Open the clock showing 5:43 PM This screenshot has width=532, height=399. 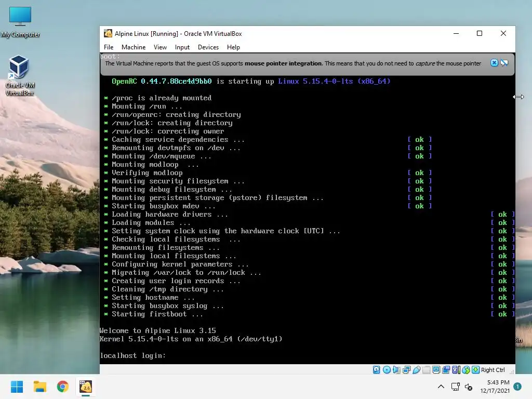pyautogui.click(x=495, y=387)
